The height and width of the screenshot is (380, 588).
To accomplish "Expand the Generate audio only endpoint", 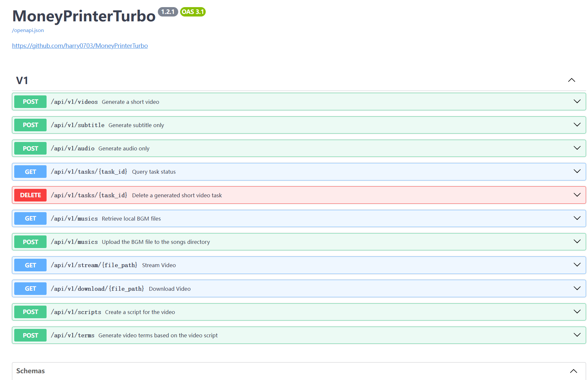I will (577, 148).
